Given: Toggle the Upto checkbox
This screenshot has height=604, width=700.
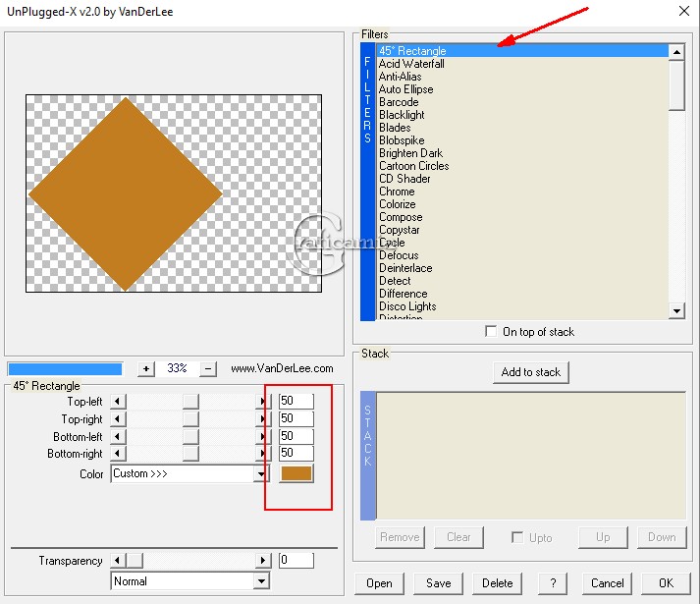Looking at the screenshot, I should click(517, 537).
